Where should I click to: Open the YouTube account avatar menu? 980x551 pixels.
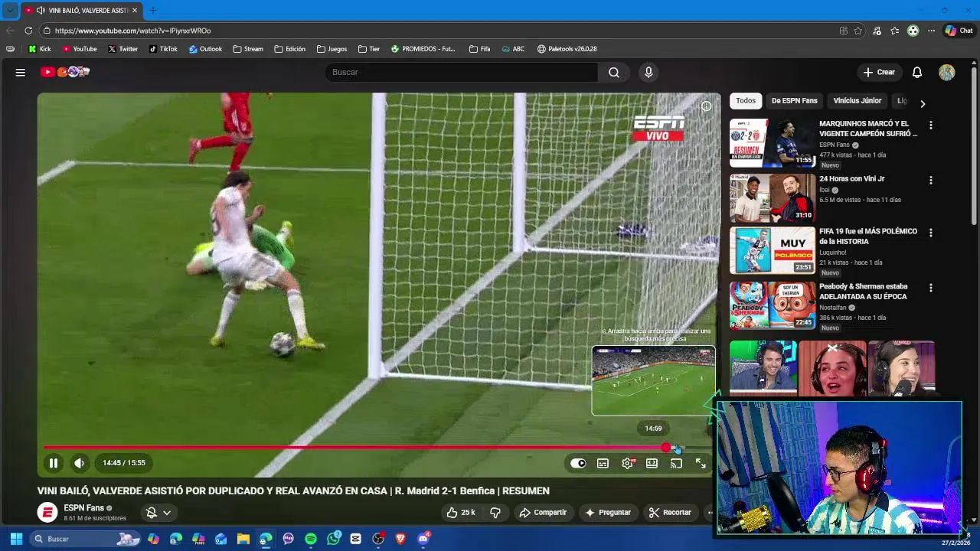tap(947, 72)
